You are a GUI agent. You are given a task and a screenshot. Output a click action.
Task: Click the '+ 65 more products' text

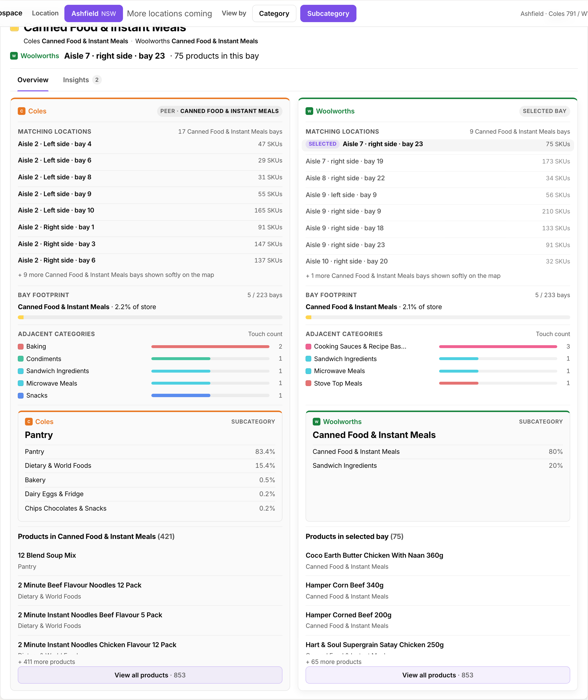tap(334, 662)
